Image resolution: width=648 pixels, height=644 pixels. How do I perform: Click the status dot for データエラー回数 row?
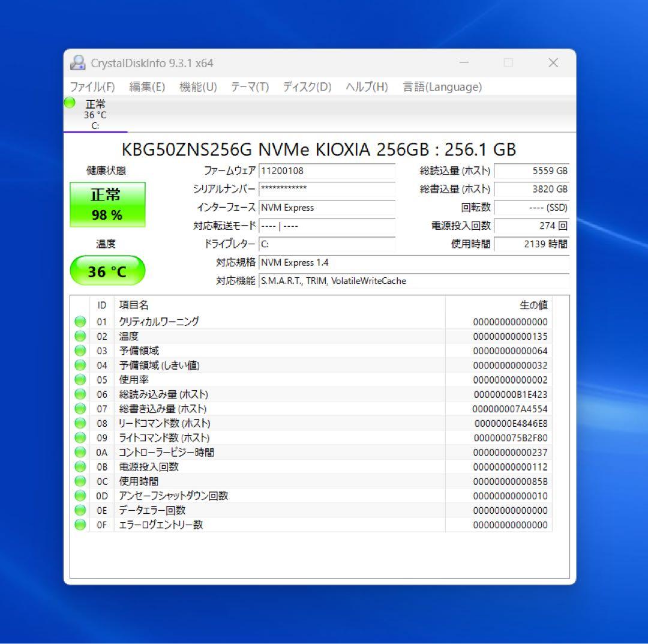[x=80, y=510]
